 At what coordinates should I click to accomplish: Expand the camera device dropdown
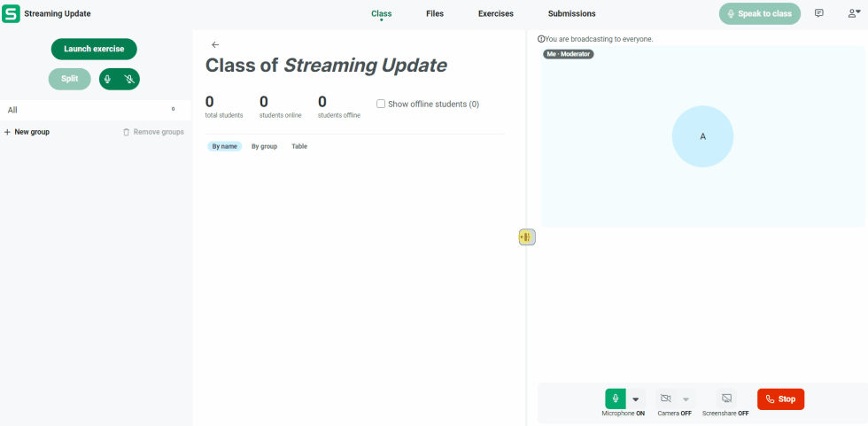click(x=686, y=399)
